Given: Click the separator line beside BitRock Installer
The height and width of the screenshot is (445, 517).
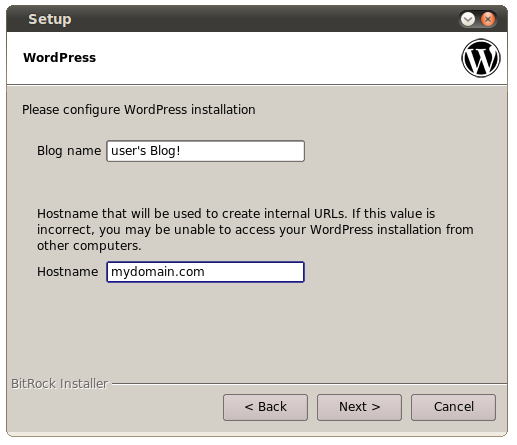Looking at the screenshot, I should tap(309, 384).
